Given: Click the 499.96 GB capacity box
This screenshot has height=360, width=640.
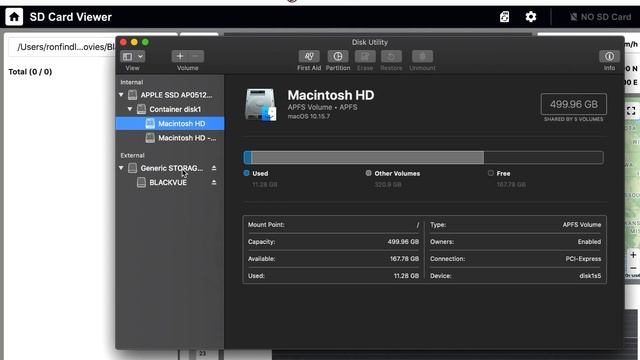Looking at the screenshot, I should [x=573, y=104].
